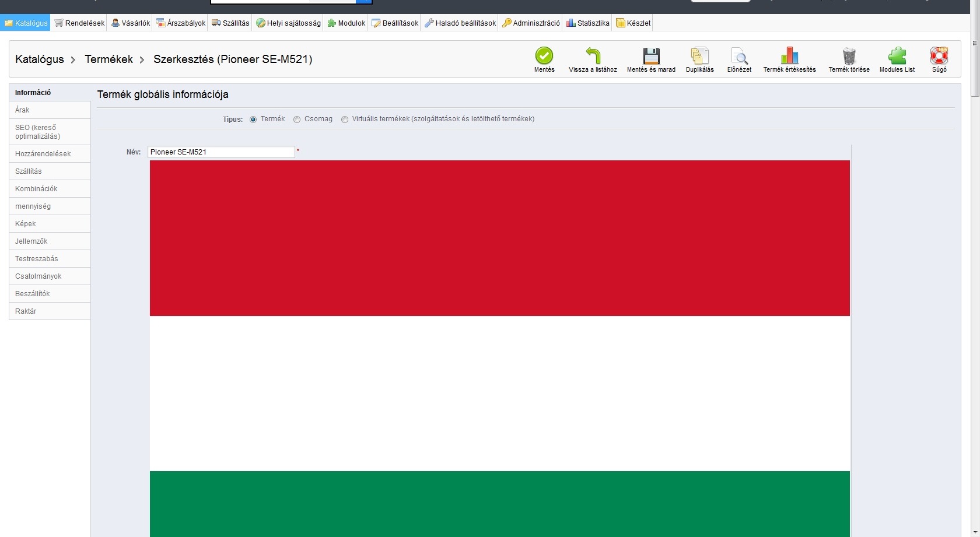Viewport: 980px width, 537px height.
Task: Open the Haladó beállítások menu
Action: (460, 23)
